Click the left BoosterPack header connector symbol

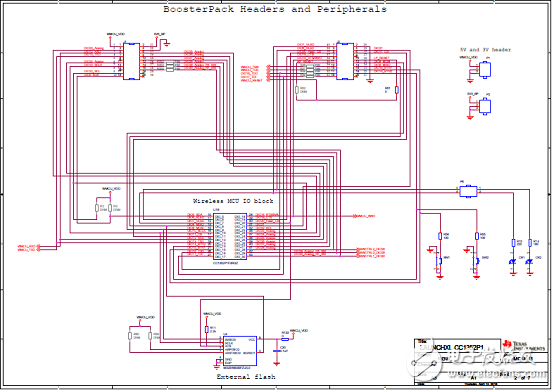131,61
